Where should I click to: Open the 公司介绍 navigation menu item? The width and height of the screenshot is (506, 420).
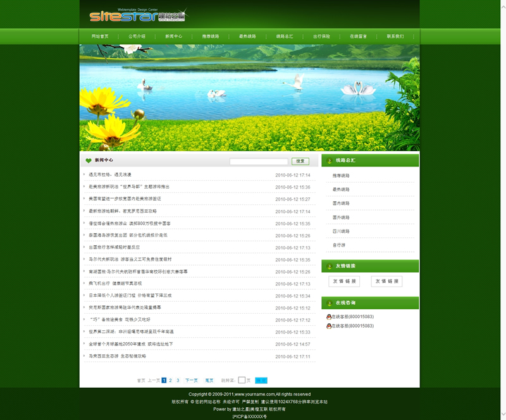click(137, 37)
